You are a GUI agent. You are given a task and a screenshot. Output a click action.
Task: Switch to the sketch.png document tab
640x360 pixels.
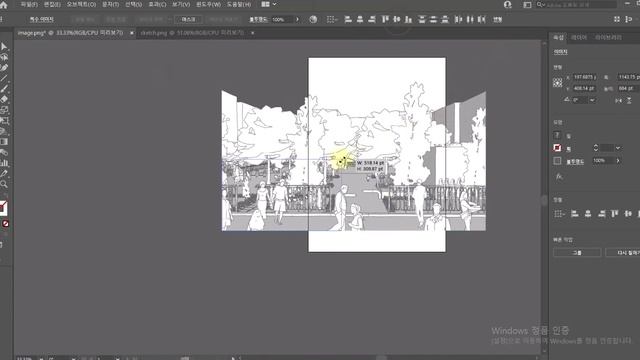pyautogui.click(x=192, y=33)
